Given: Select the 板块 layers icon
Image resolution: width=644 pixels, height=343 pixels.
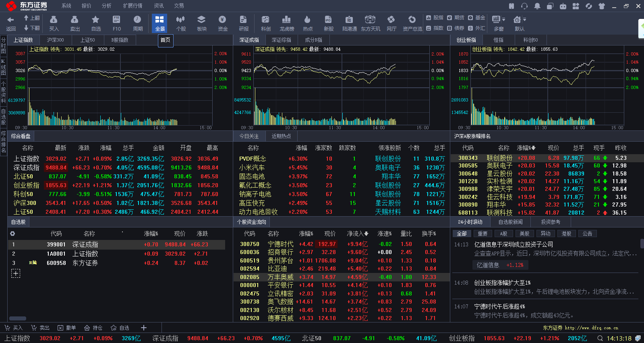Looking at the screenshot, I should [201, 23].
